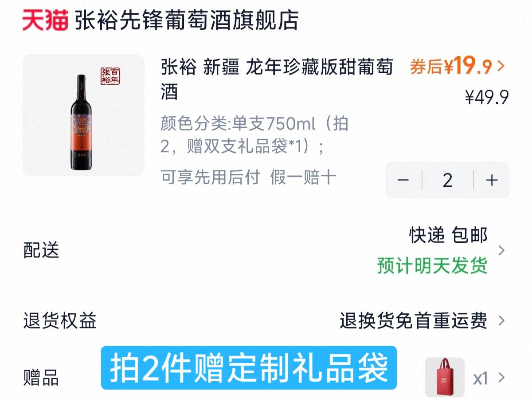Viewport: 532px width, 399px height.
Task: Open product title 张裕 新疆 龙年珍藏版甜葡萄酒
Action: click(277, 80)
